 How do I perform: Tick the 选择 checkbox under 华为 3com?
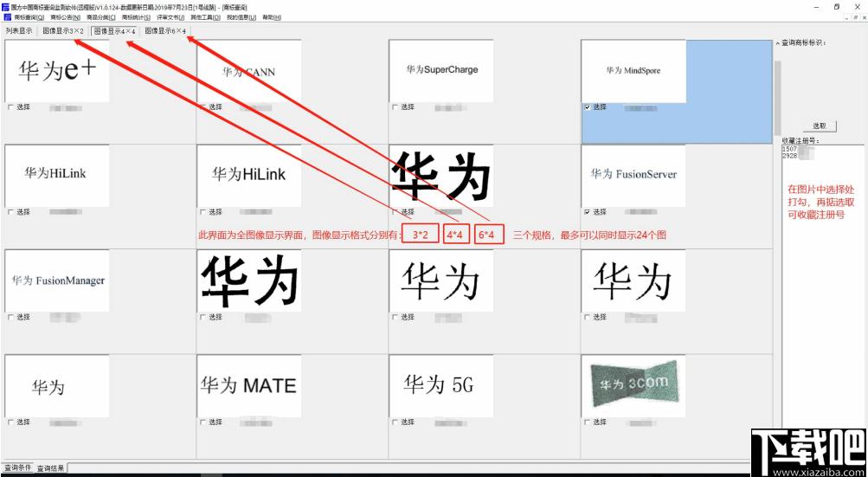tap(588, 422)
